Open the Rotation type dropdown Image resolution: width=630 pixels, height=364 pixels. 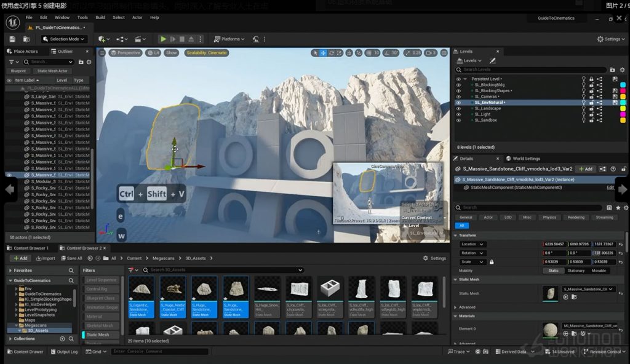(x=472, y=253)
